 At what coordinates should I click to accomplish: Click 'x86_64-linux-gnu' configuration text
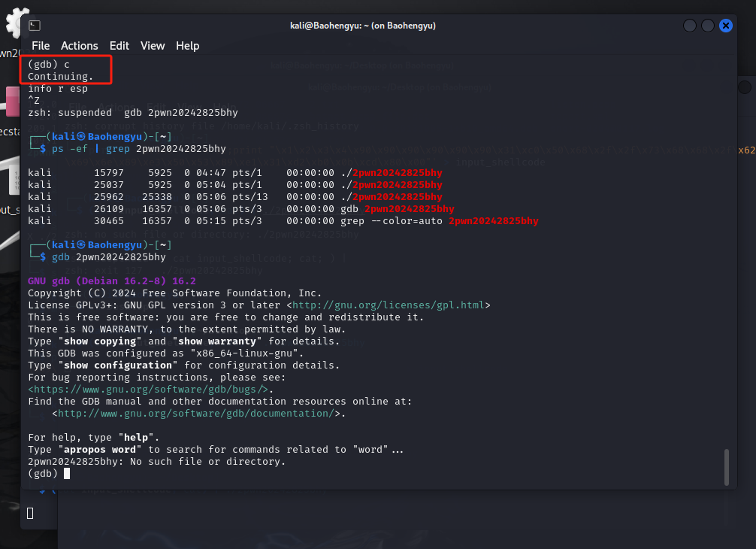pyautogui.click(x=244, y=353)
